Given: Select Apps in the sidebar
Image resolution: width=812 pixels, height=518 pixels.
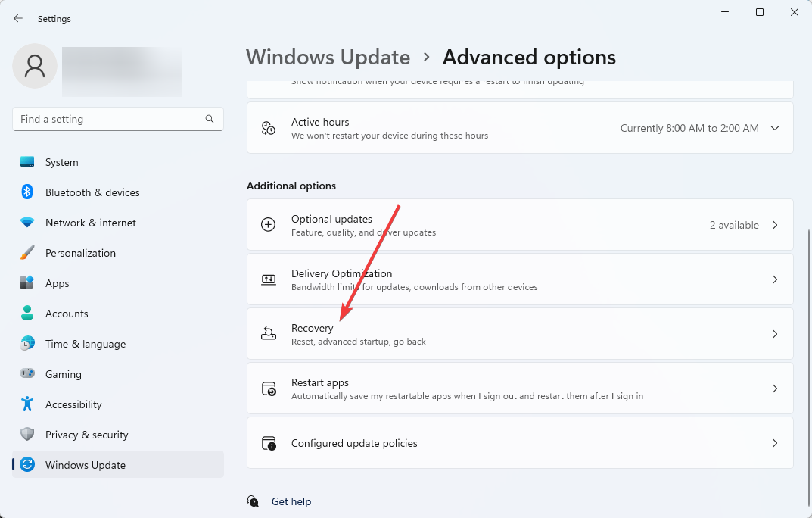Looking at the screenshot, I should (x=118, y=282).
